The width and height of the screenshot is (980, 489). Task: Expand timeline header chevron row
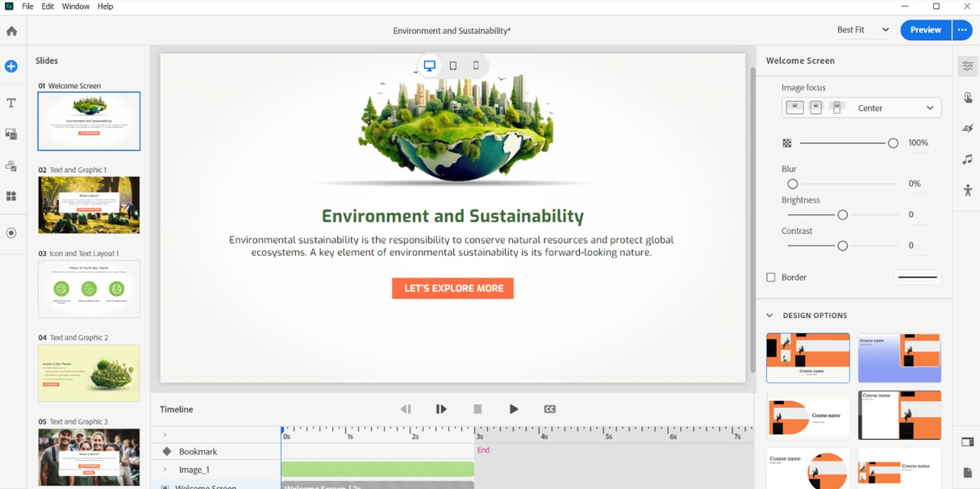click(165, 435)
